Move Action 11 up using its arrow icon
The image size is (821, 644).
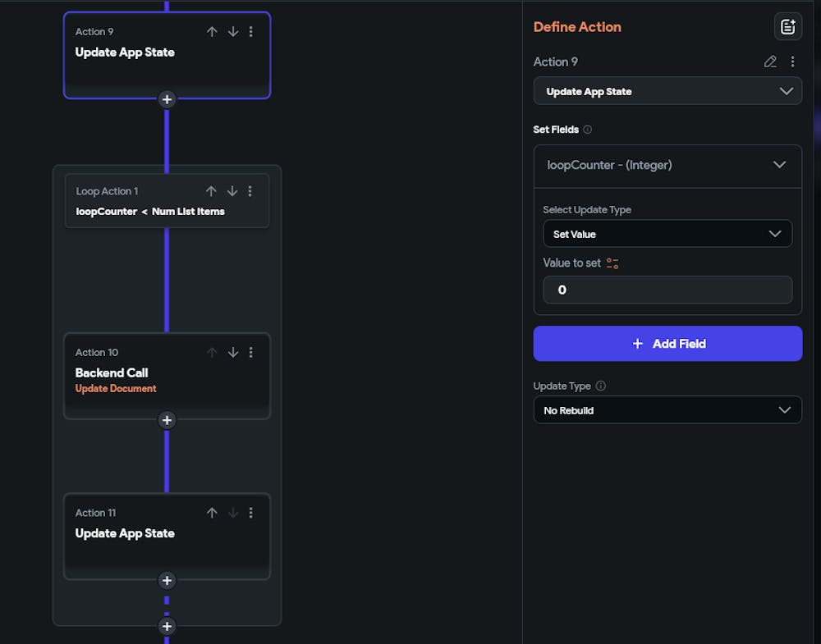[x=212, y=512]
